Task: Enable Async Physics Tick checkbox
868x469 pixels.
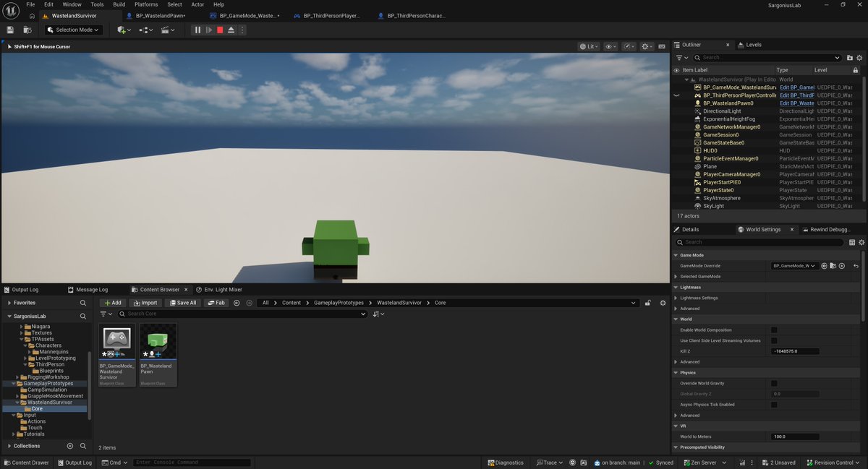Action: click(774, 405)
